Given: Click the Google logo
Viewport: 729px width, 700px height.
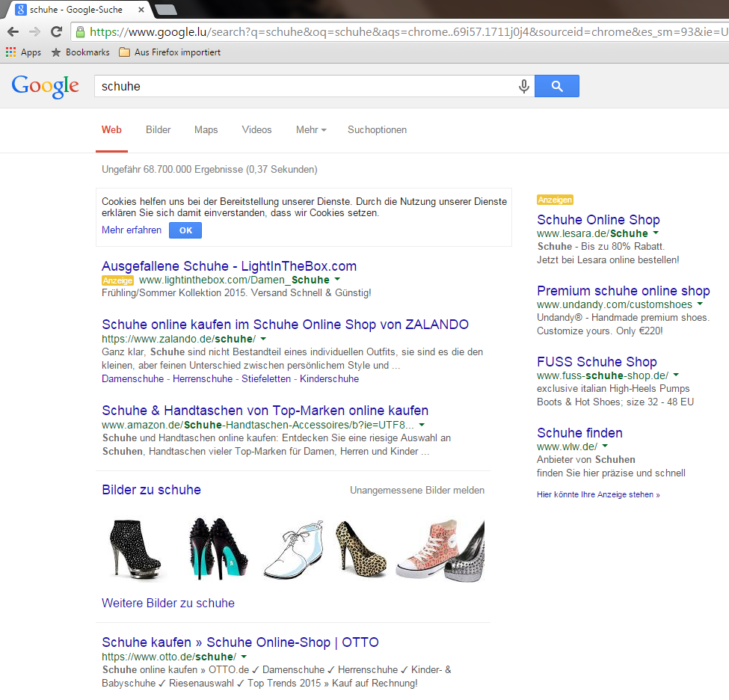Looking at the screenshot, I should click(x=45, y=87).
